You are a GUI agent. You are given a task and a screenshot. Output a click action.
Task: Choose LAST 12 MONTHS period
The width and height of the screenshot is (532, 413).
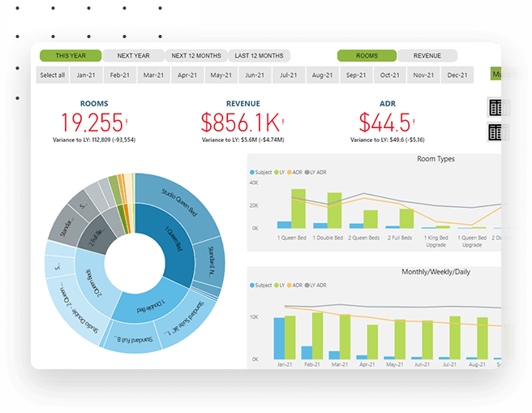point(259,56)
